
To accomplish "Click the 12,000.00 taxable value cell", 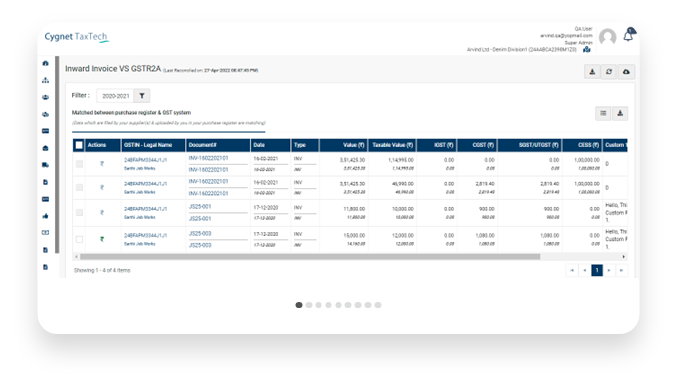I will tap(402, 236).
